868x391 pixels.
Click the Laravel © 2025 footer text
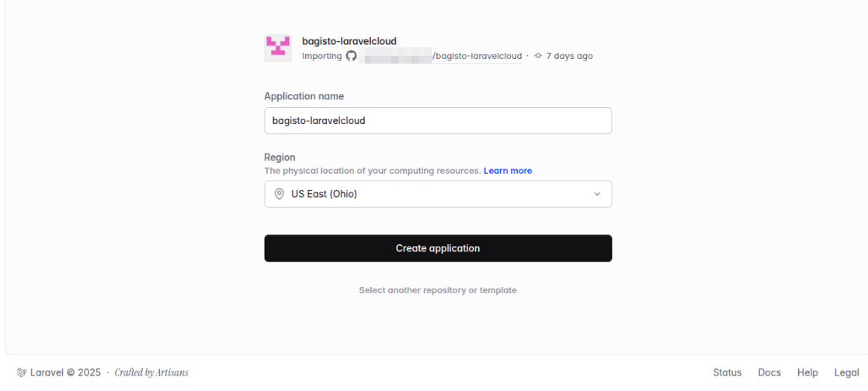pos(65,372)
